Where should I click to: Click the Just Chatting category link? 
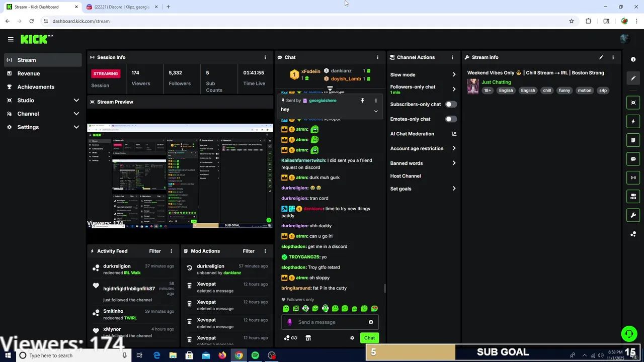point(496,82)
